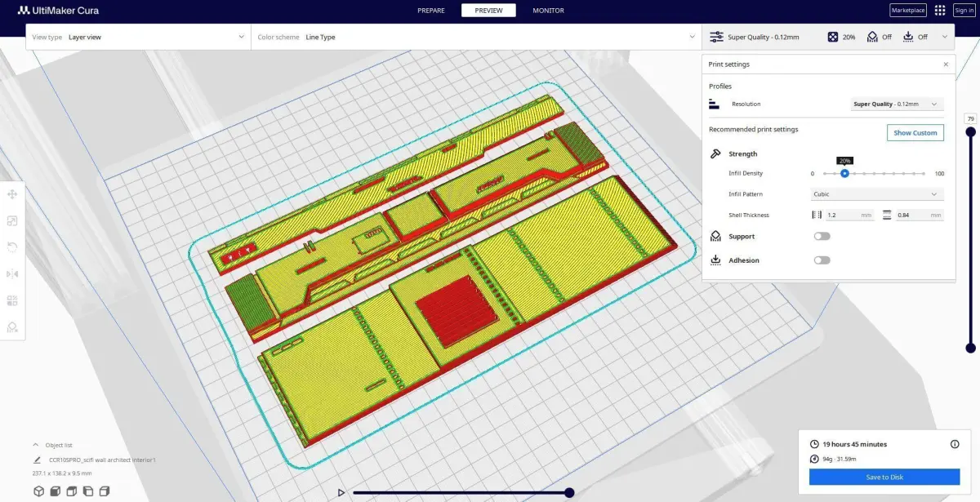Open the application switcher grid icon

940,11
